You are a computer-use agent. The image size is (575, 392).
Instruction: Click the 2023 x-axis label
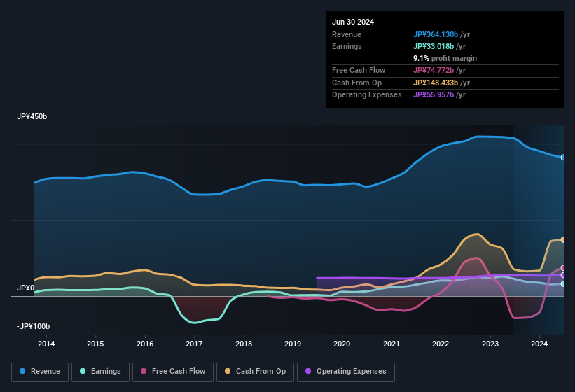click(x=490, y=344)
